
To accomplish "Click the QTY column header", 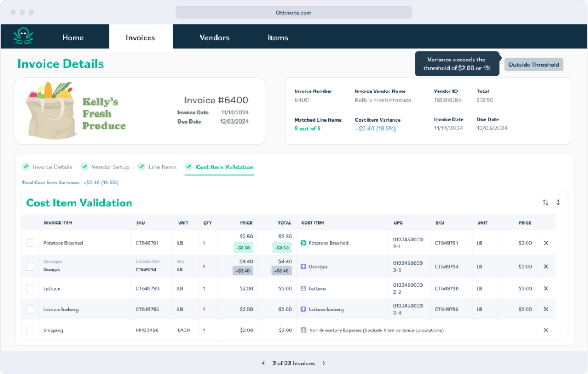I will (208, 223).
